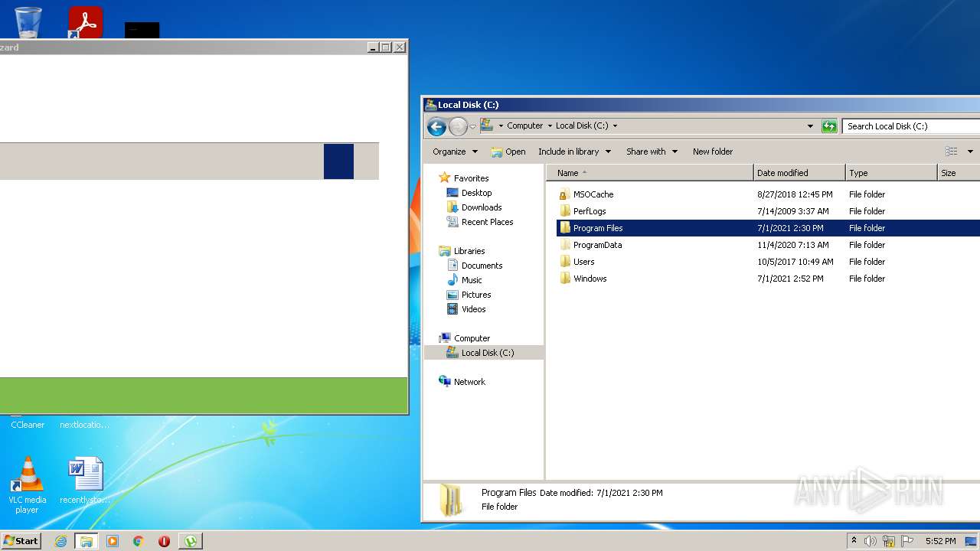Click the uTorrent taskbar button
This screenshot has width=980, height=551.
pos(191,541)
